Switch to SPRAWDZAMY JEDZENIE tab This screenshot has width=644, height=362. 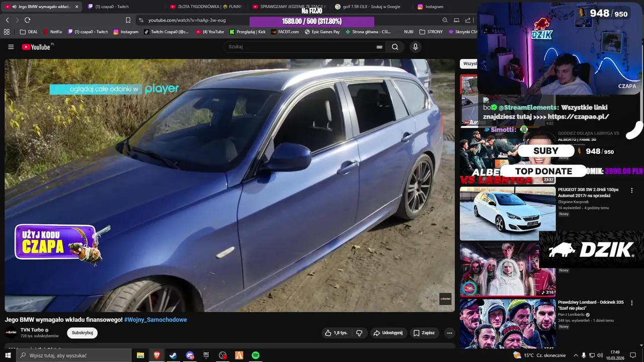click(289, 7)
